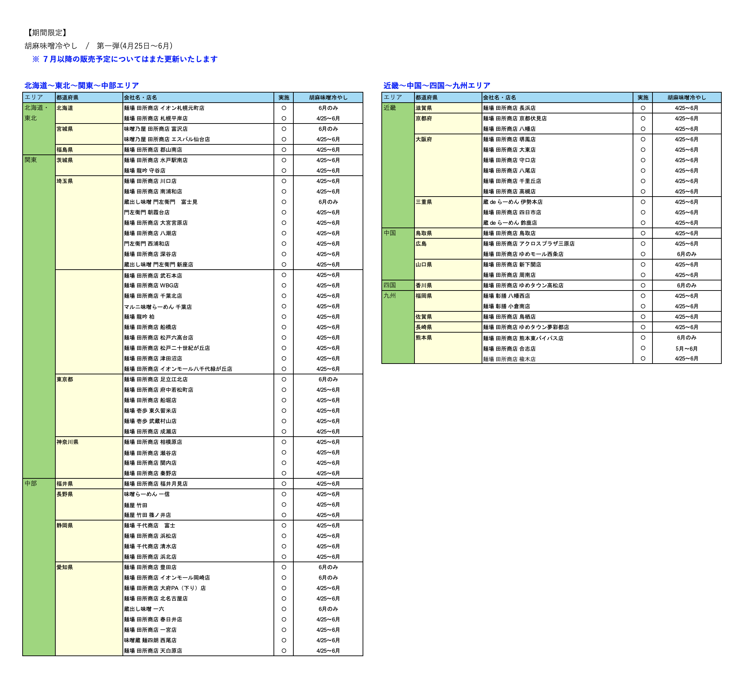
Task: Select 蔵 de らーめん 伊勢本店 cell
Action: click(x=557, y=202)
